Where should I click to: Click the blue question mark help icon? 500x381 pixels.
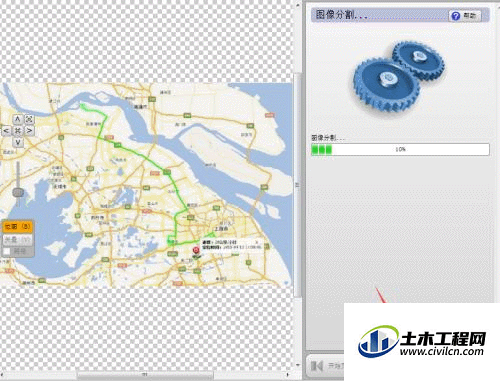455,16
